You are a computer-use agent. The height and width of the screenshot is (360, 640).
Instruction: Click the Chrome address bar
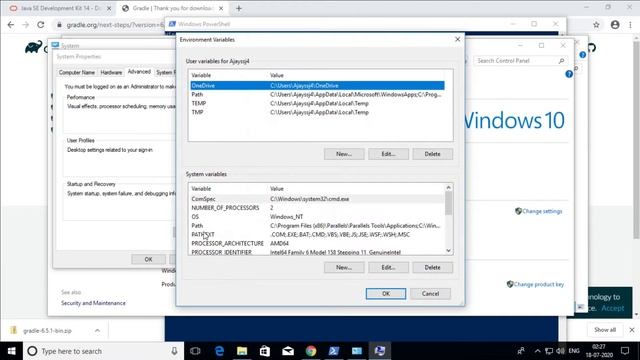(114, 25)
